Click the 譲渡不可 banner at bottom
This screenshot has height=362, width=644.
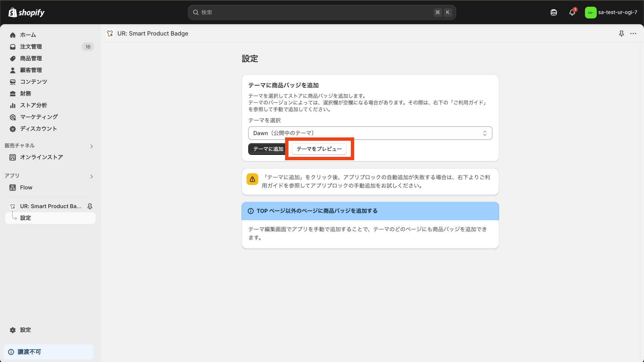pyautogui.click(x=48, y=352)
